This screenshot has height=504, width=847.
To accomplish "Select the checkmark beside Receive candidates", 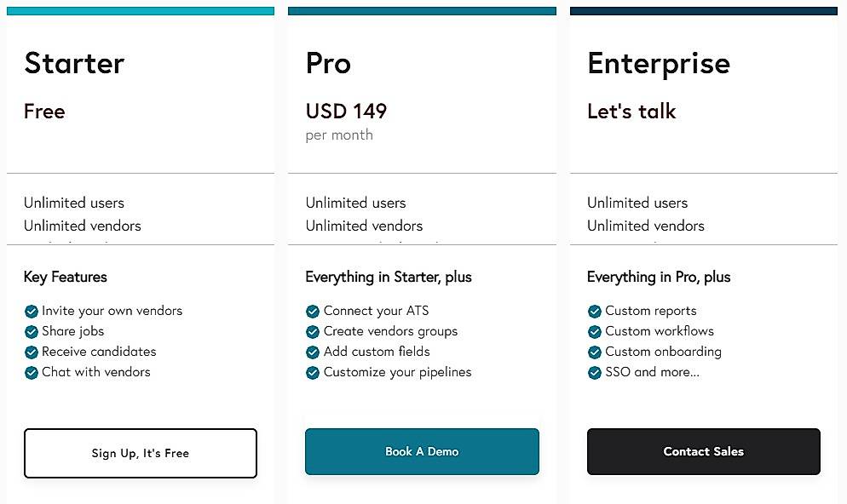I will (x=32, y=352).
